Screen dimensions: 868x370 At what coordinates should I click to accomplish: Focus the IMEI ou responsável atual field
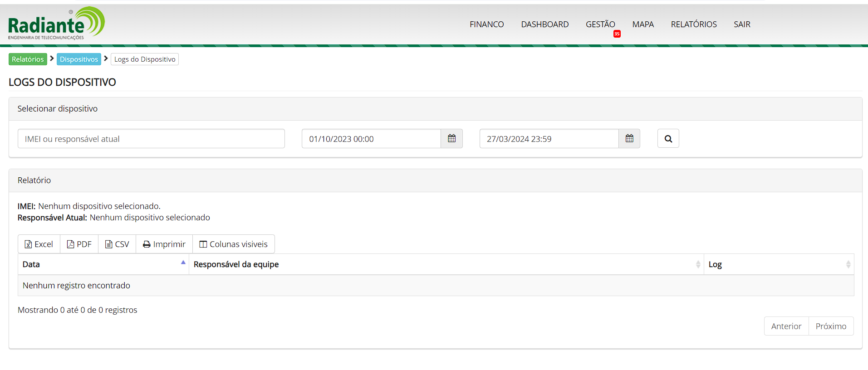click(151, 139)
